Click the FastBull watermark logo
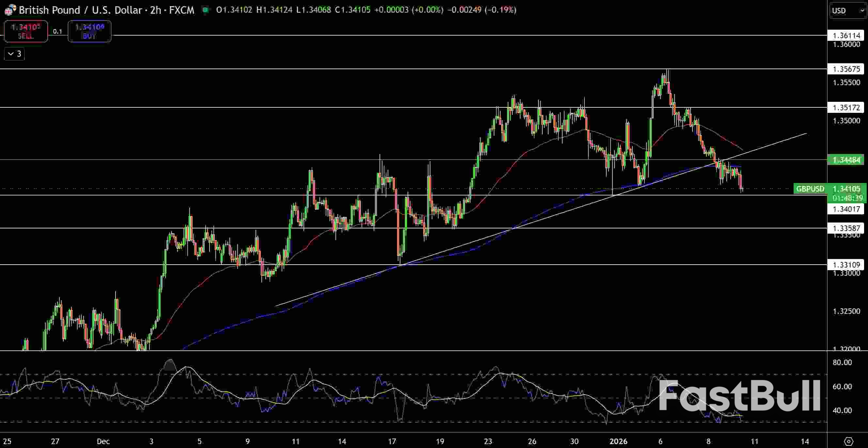 [740, 396]
